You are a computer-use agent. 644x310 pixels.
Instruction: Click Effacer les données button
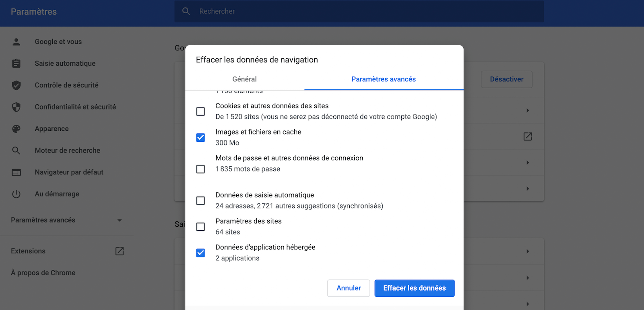tap(414, 288)
